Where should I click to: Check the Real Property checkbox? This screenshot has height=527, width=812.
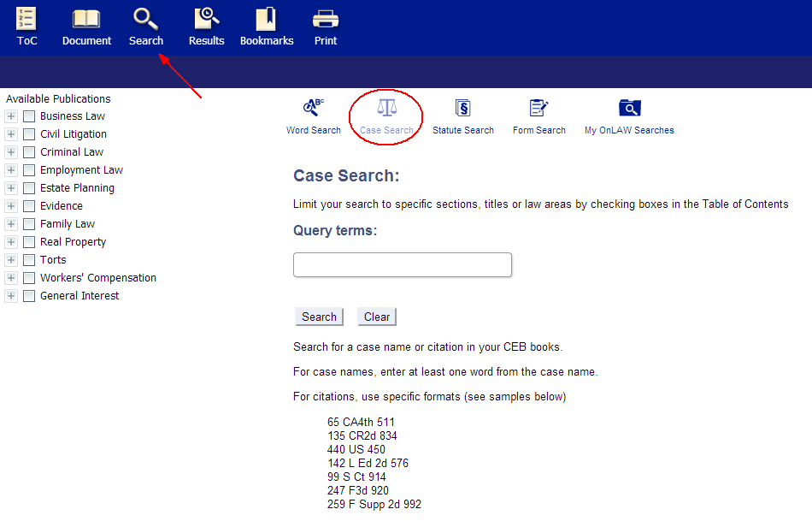(x=29, y=242)
